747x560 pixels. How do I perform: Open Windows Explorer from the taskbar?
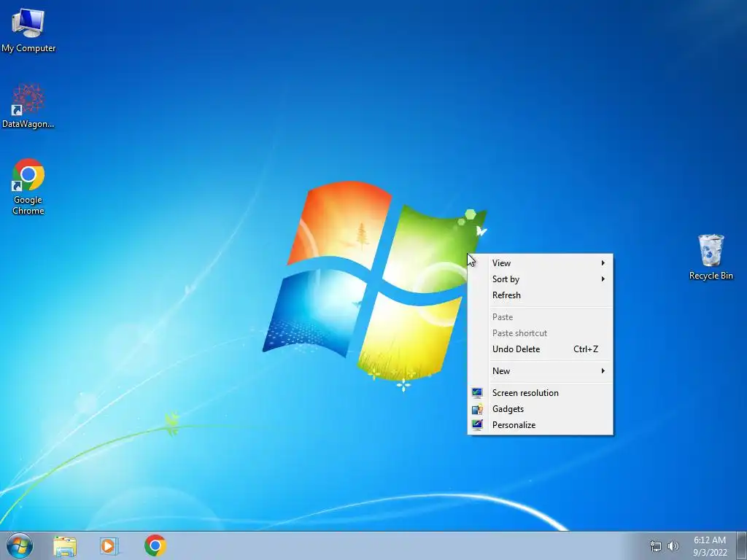tap(65, 545)
